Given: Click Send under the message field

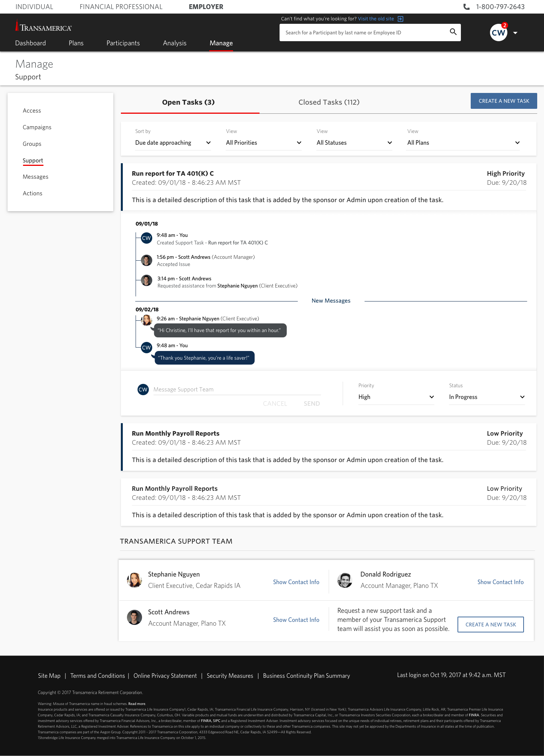Looking at the screenshot, I should pos(312,404).
